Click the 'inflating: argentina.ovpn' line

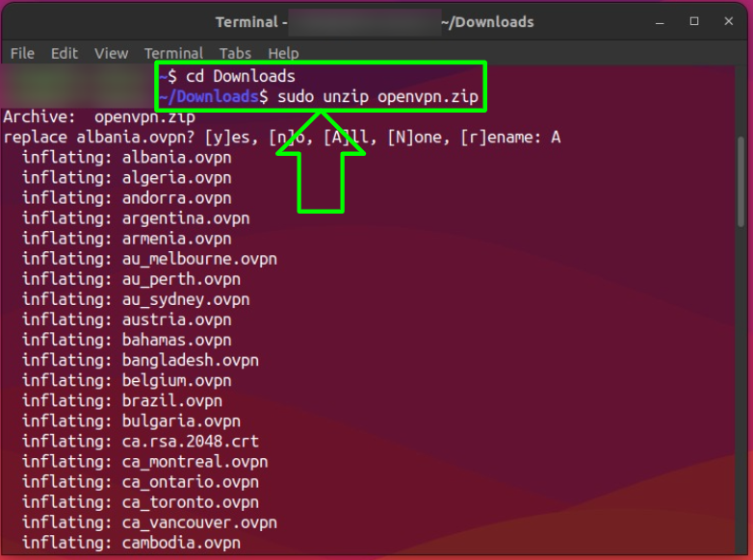click(136, 218)
